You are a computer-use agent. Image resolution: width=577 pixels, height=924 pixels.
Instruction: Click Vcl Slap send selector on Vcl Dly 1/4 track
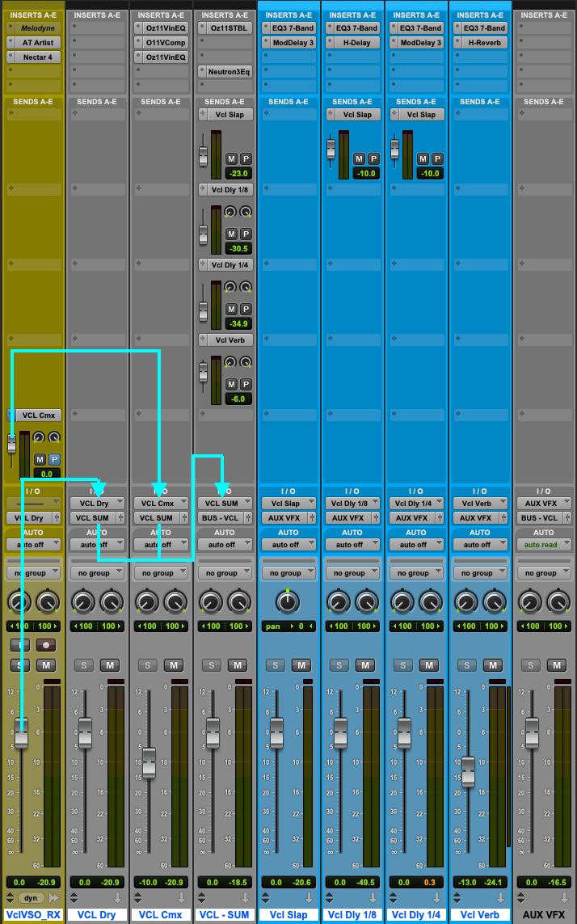click(x=421, y=115)
